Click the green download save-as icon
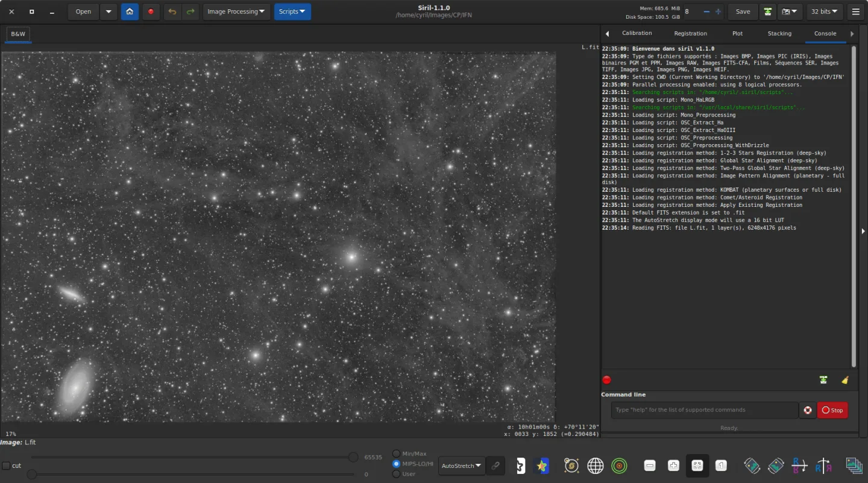The width and height of the screenshot is (868, 483). (767, 11)
